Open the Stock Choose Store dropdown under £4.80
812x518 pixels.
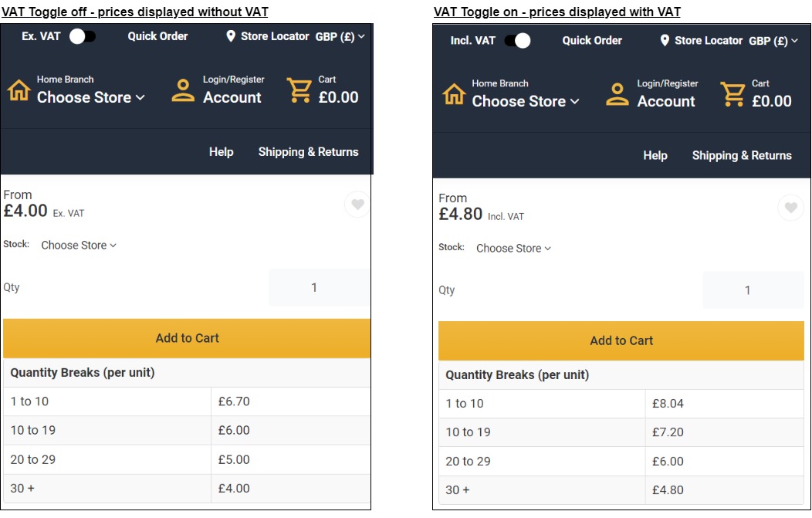pos(513,249)
